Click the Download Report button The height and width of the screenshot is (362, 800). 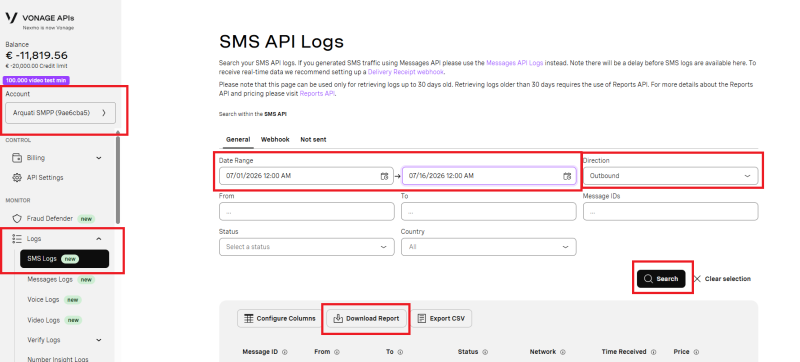[367, 318]
